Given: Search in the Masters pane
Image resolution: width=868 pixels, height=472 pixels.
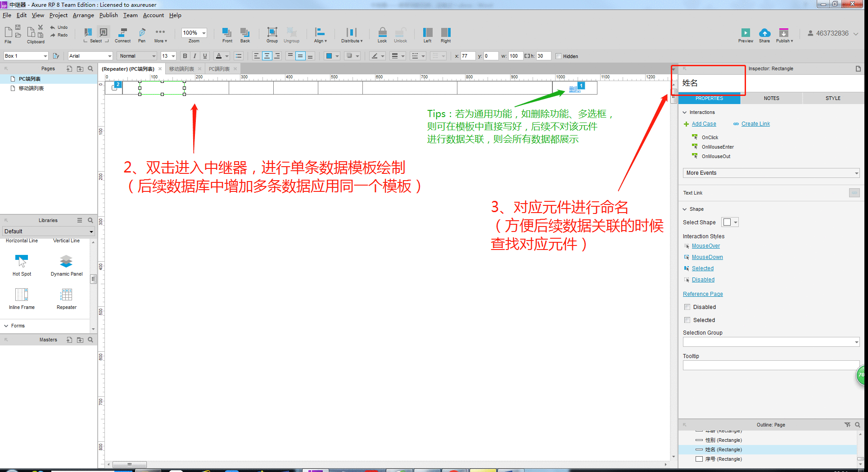Looking at the screenshot, I should 90,340.
